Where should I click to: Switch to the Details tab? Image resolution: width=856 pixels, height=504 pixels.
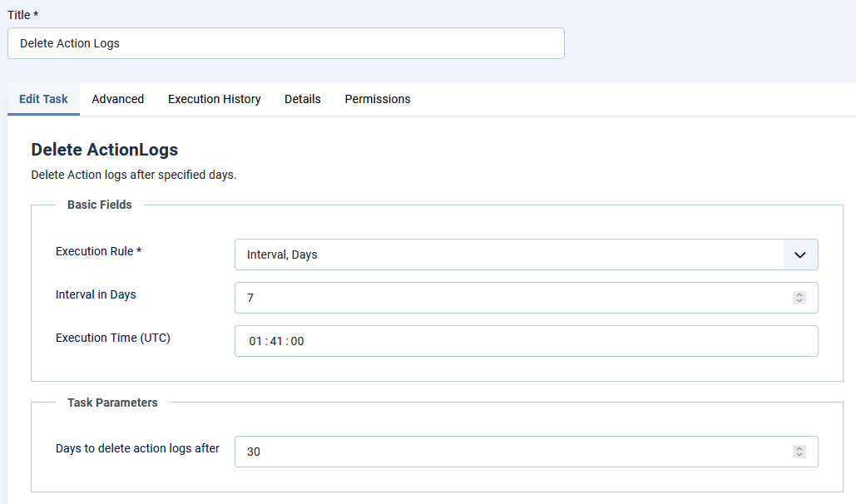coord(303,99)
